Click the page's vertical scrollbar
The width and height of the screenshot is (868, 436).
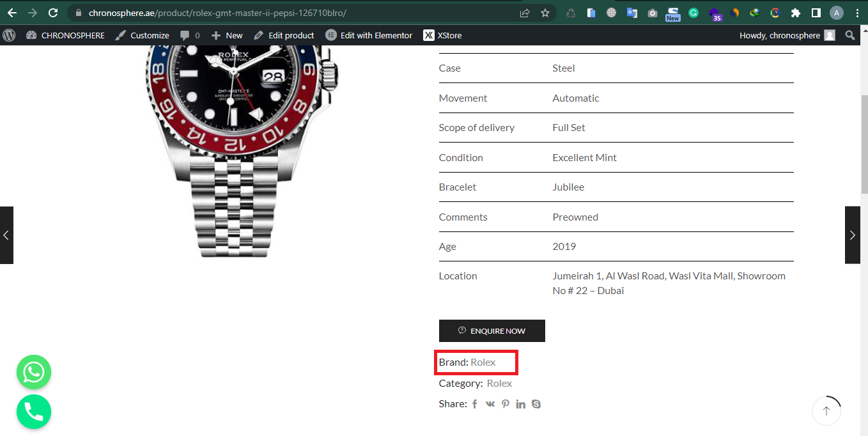pos(864,144)
